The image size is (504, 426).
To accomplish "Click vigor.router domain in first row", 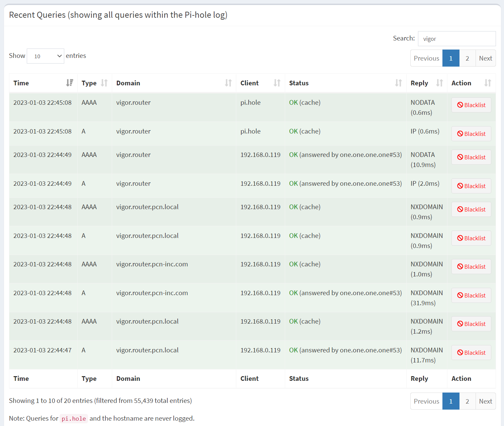I will pyautogui.click(x=133, y=102).
